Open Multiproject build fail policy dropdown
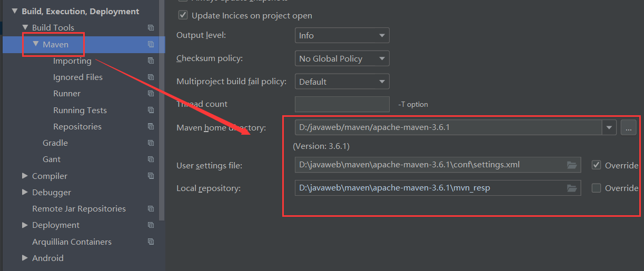The image size is (644, 271). (342, 82)
